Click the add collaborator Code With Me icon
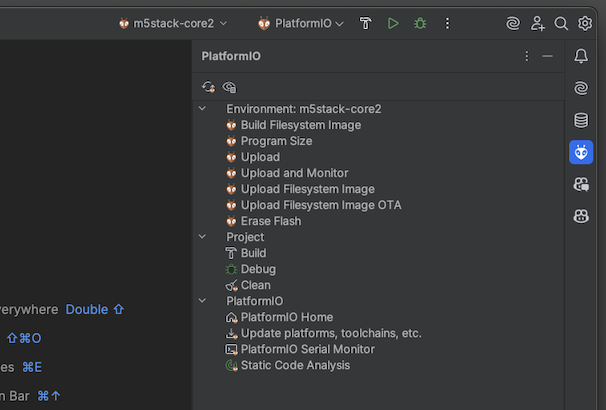Viewport: 606px width, 410px height. pos(538,23)
